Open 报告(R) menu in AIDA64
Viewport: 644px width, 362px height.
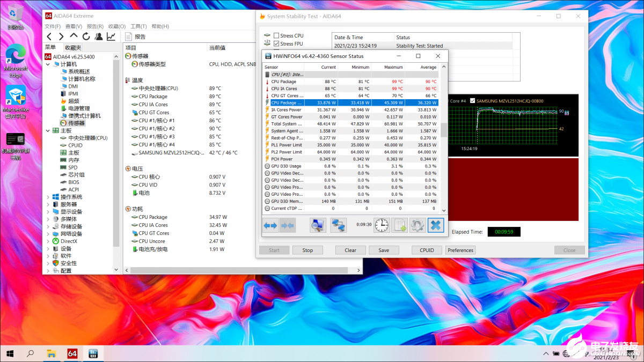click(95, 26)
